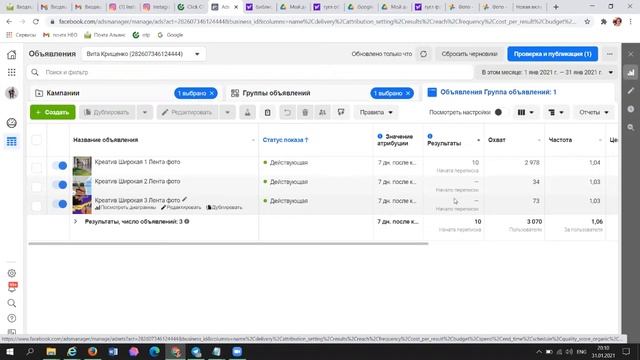Click the Редактировать button

(x=188, y=112)
